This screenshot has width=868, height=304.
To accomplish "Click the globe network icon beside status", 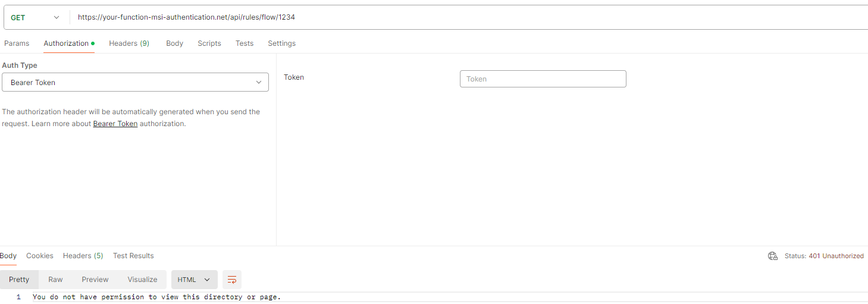I will click(x=773, y=256).
